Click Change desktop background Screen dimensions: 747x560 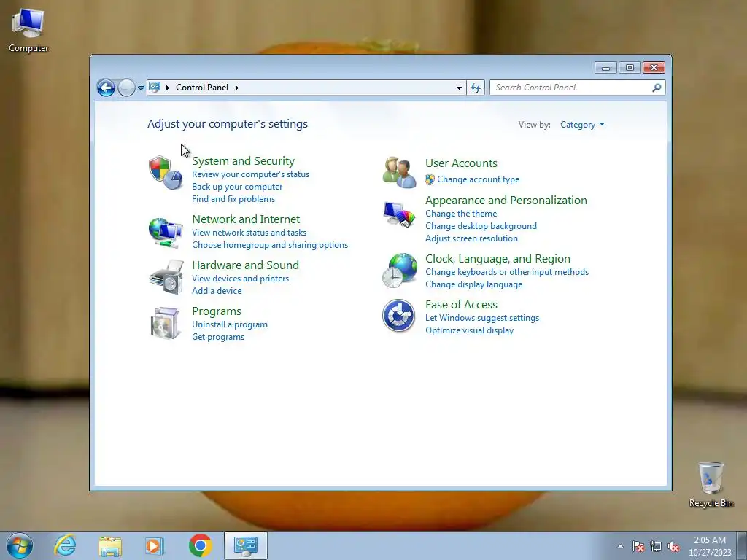tap(481, 226)
